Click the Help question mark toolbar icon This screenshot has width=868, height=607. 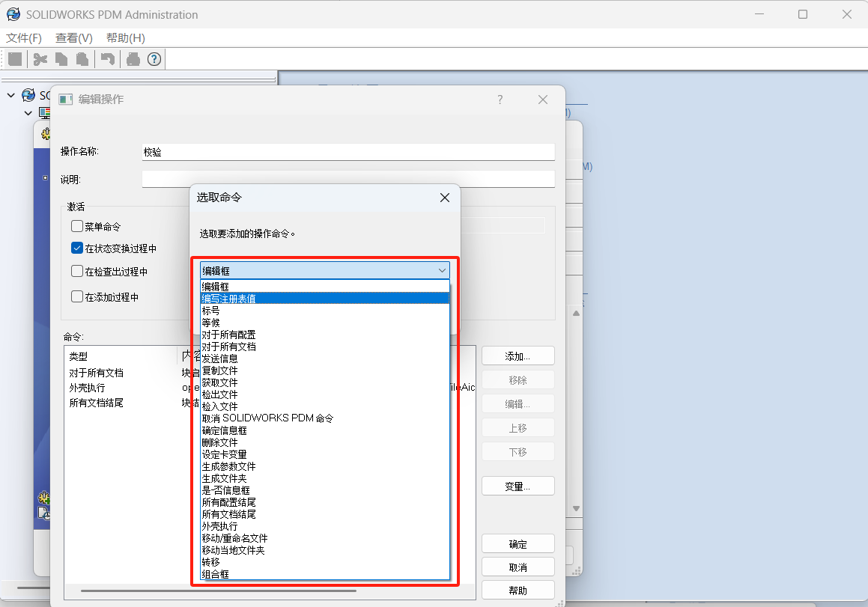pos(154,59)
